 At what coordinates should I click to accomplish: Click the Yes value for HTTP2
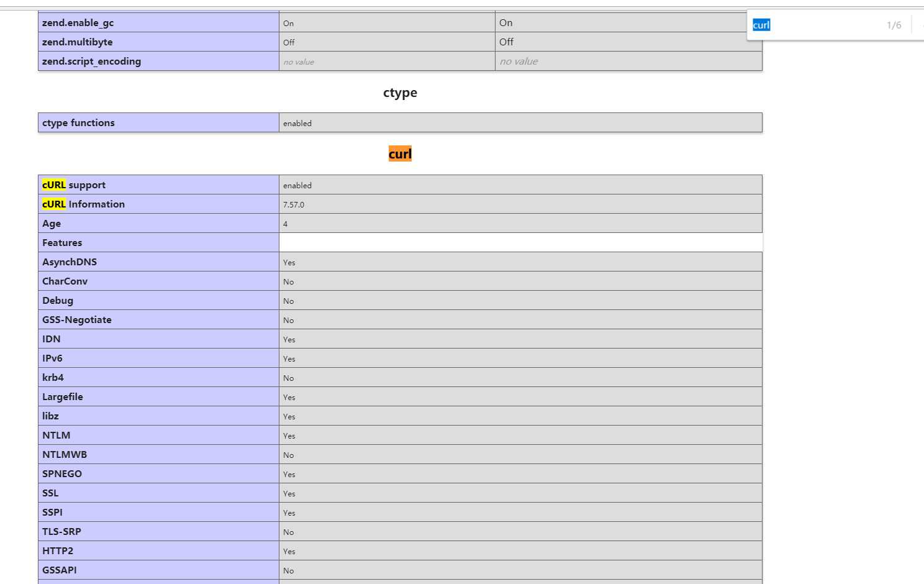(289, 552)
